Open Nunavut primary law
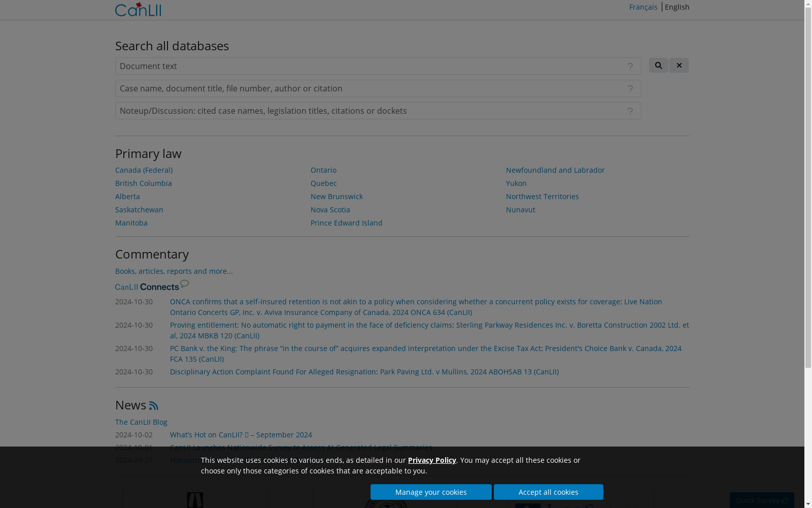Viewport: 812px width, 508px height. 521,210
